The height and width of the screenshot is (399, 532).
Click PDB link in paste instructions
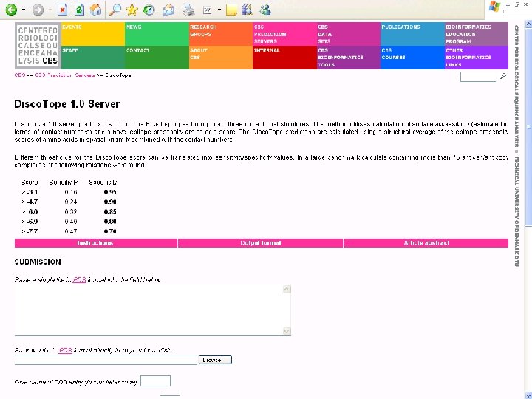click(79, 279)
